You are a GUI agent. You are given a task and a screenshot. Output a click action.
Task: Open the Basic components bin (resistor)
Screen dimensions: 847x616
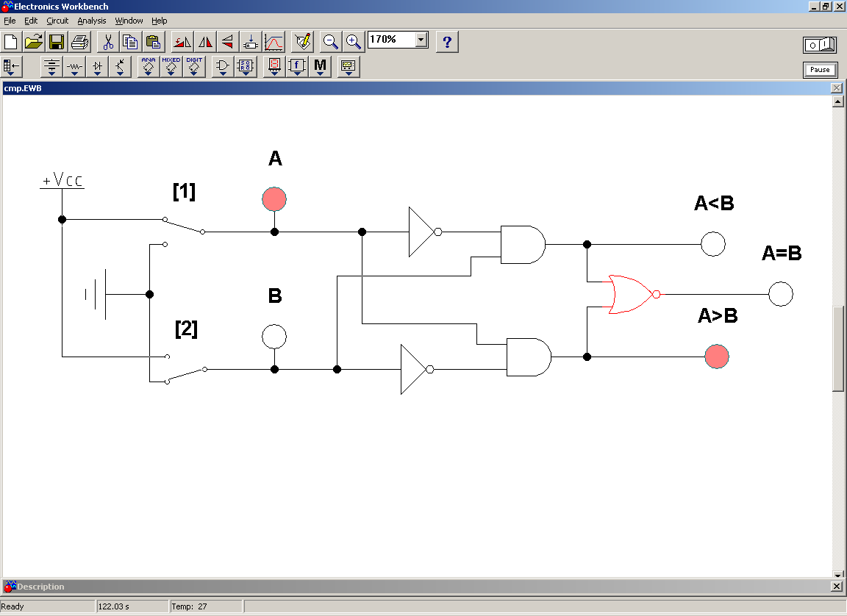(74, 67)
